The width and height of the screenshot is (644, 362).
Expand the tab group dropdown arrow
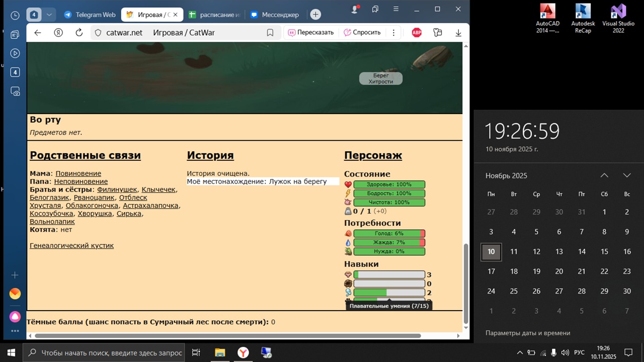click(x=49, y=15)
